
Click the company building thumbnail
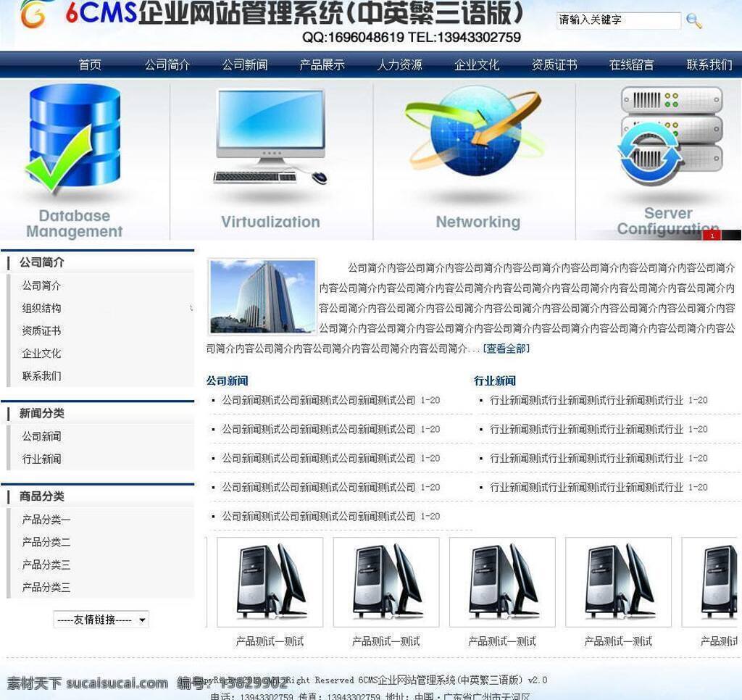[262, 296]
